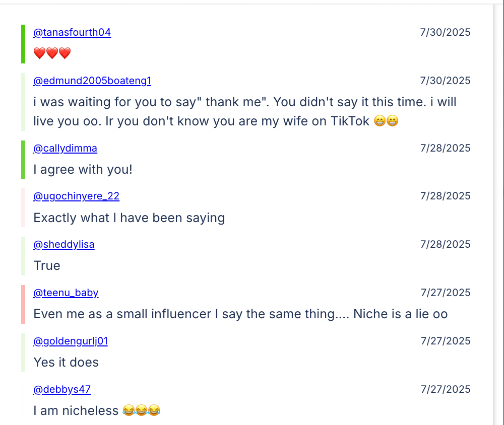This screenshot has height=425, width=504.
Task: Select the "Exactly what I have been saying" comment
Action: pyautogui.click(x=129, y=218)
